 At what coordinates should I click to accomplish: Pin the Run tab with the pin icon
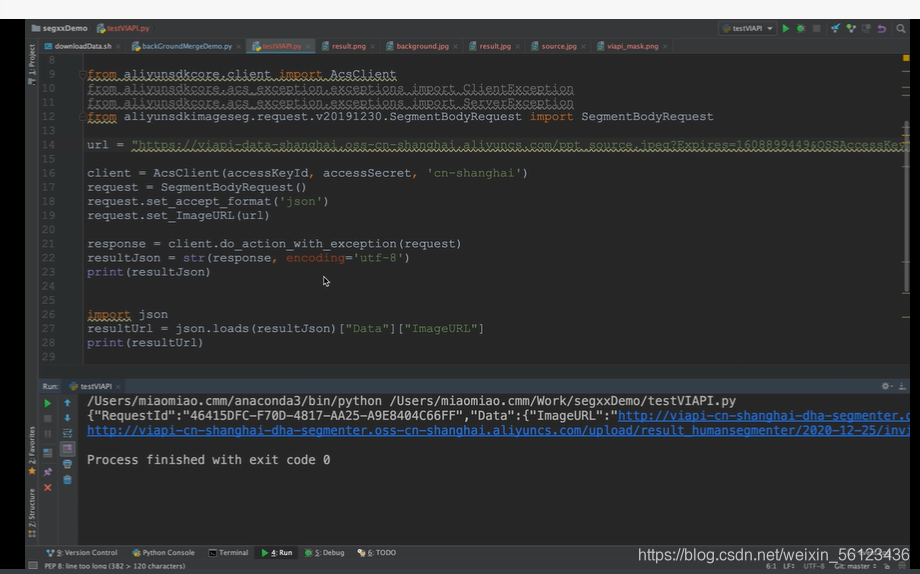click(48, 472)
